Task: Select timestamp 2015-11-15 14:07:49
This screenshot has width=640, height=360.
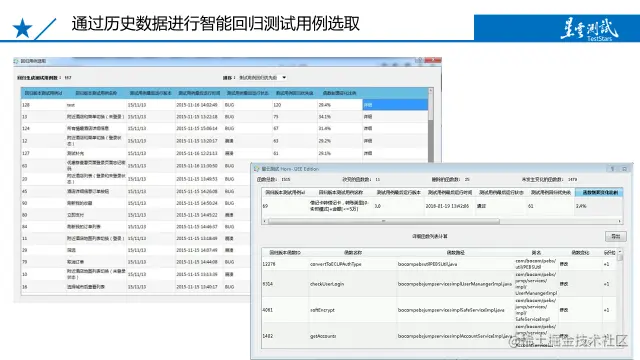Action: [197, 250]
